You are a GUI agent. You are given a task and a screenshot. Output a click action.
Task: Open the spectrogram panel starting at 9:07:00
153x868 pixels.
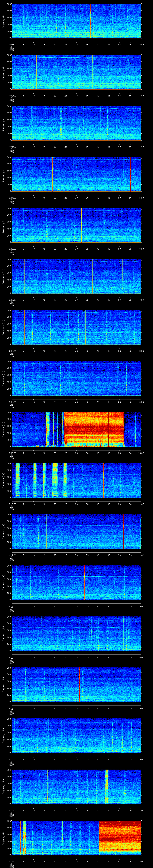point(77,327)
